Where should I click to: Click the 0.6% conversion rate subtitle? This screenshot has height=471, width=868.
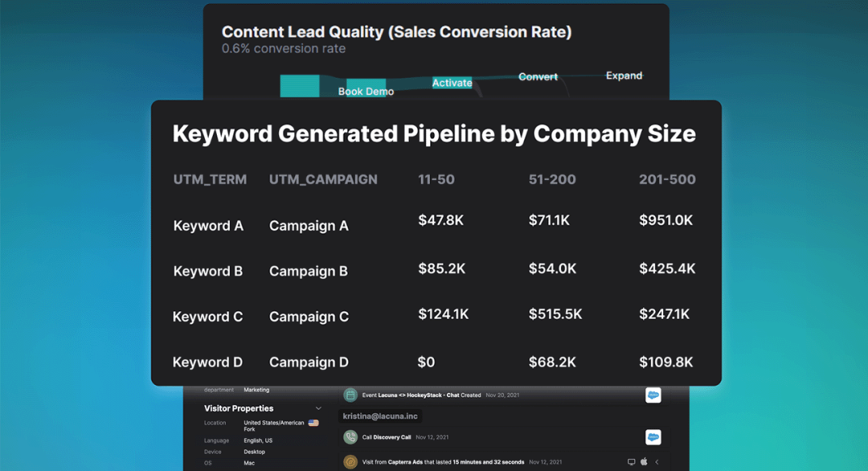(x=284, y=49)
